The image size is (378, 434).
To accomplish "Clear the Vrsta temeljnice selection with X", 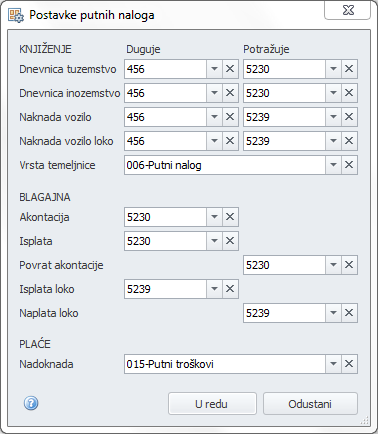I will click(349, 165).
